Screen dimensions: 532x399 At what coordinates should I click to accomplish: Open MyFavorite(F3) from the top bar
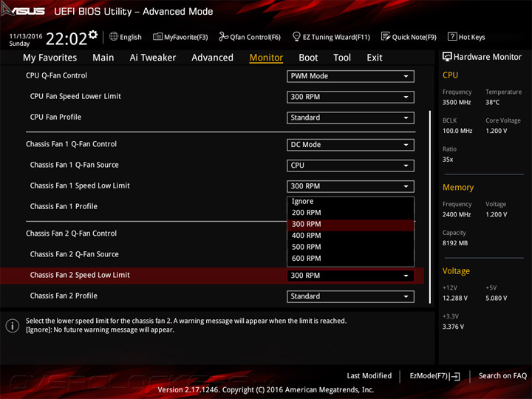[180, 37]
